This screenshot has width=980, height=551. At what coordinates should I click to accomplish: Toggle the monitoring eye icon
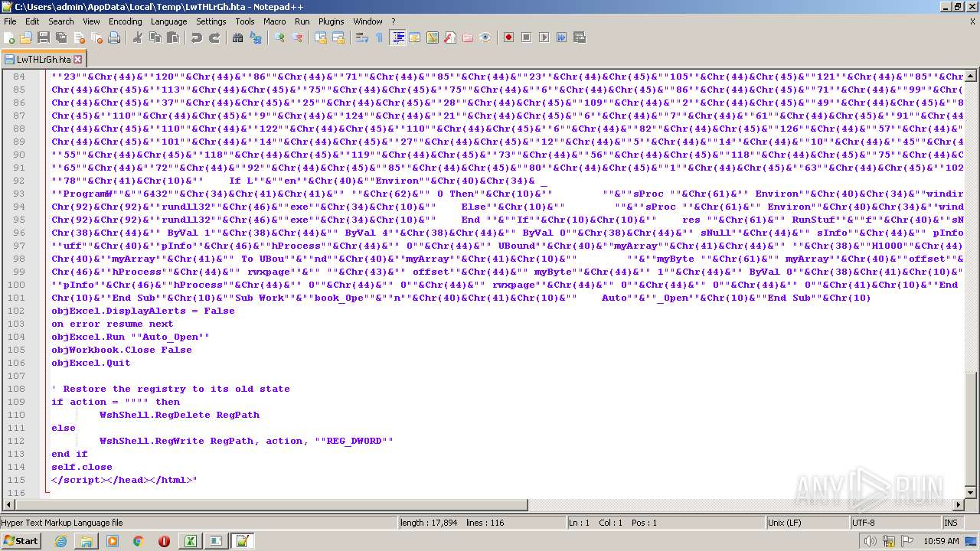coord(485,37)
